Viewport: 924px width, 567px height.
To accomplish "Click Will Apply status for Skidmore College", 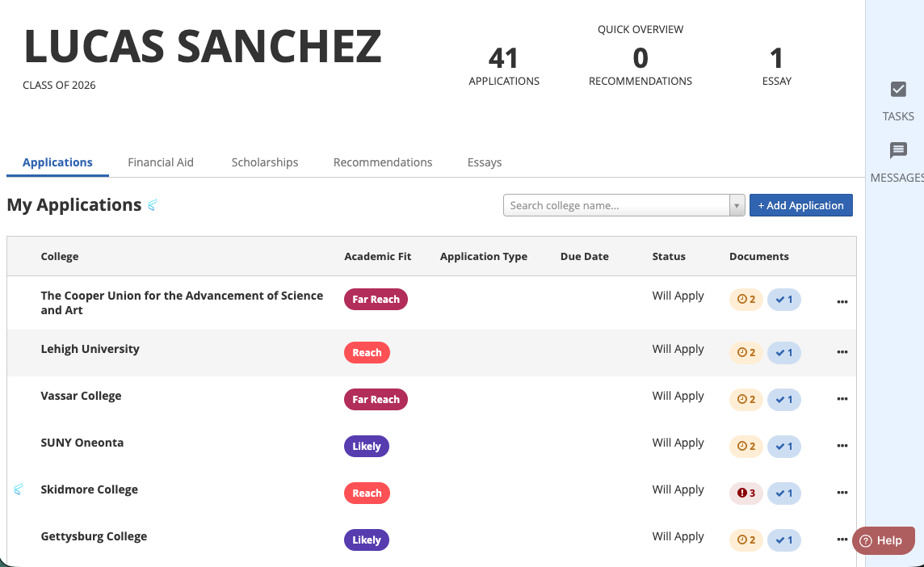I will pyautogui.click(x=678, y=489).
